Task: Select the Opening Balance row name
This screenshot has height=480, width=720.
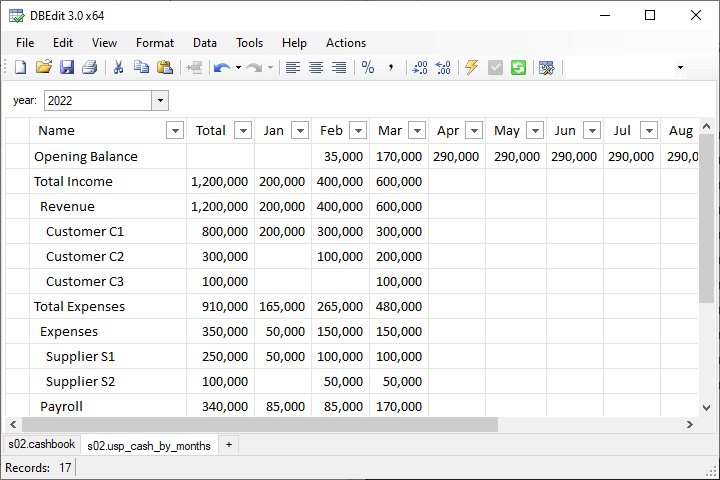Action: (85, 157)
